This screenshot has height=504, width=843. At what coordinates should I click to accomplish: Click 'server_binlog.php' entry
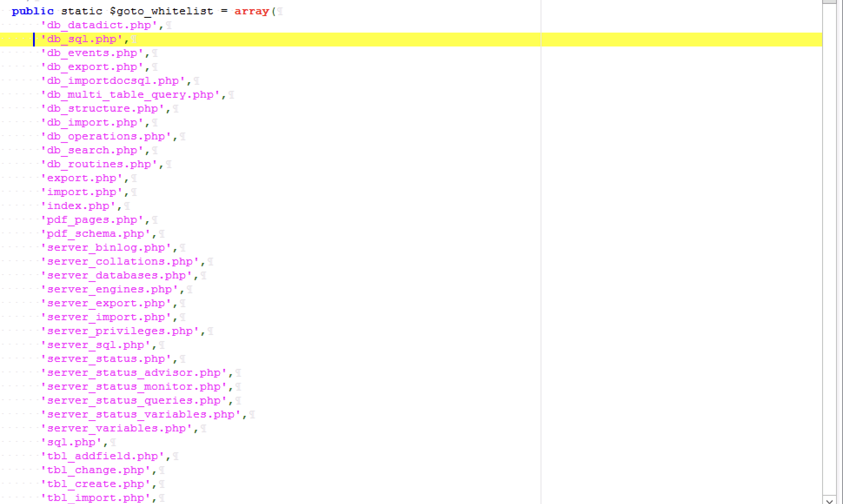click(106, 248)
